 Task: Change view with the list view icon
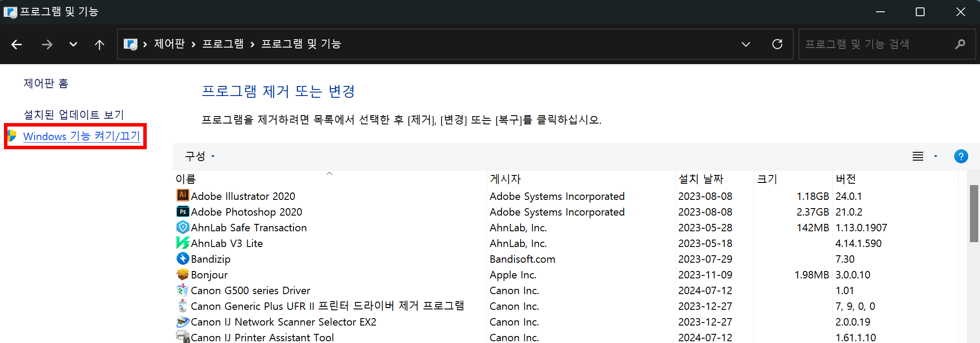[x=918, y=156]
